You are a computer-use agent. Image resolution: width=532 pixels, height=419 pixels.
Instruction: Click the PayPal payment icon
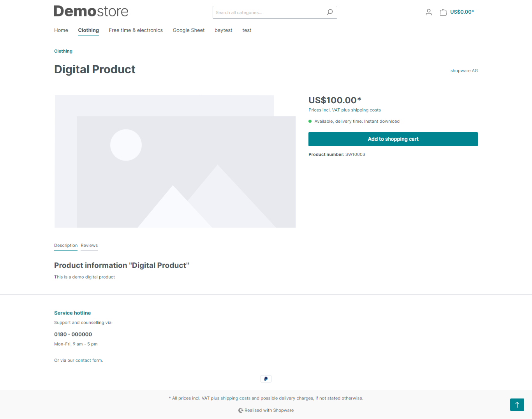click(266, 379)
